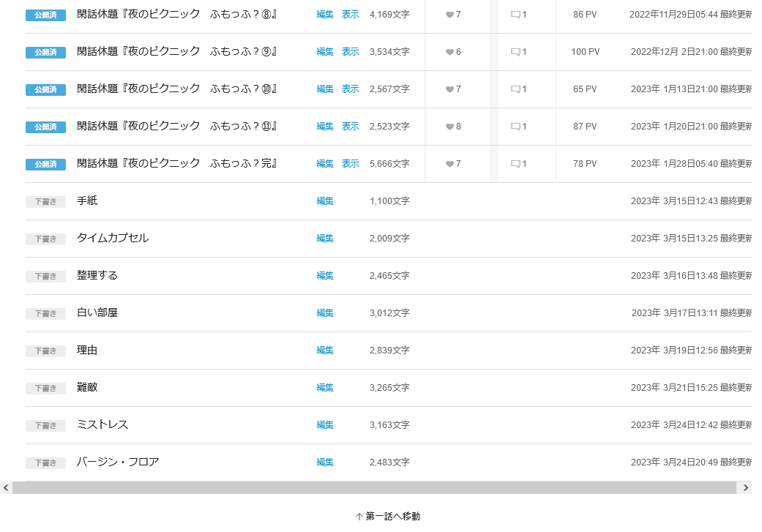Edit the draft バージン・フロア
Screen dimensions: 762x532
(x=325, y=462)
